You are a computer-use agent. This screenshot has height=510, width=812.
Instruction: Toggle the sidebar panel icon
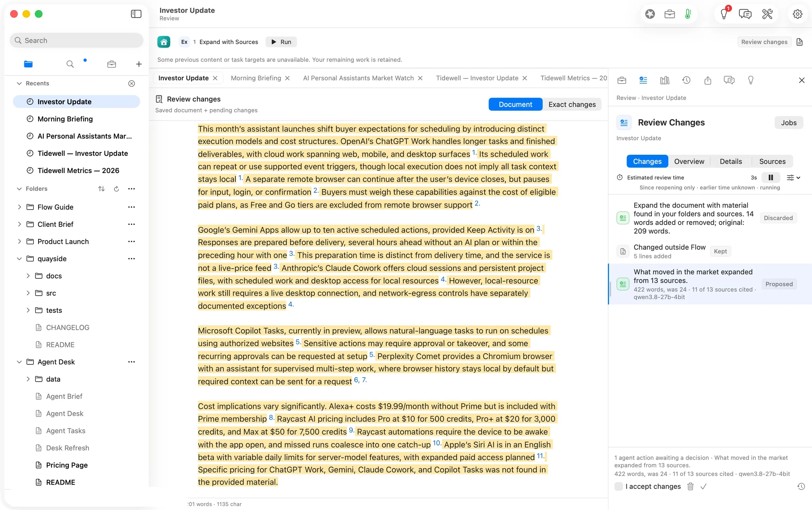(136, 14)
